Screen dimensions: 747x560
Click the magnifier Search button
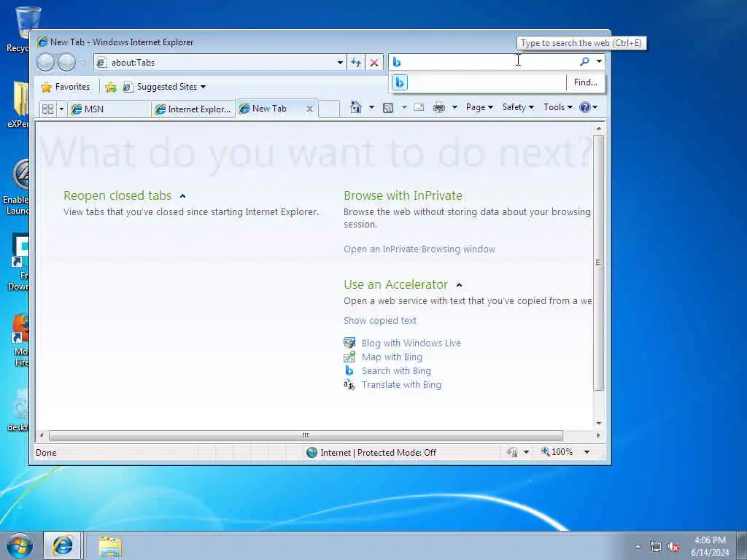tap(584, 61)
